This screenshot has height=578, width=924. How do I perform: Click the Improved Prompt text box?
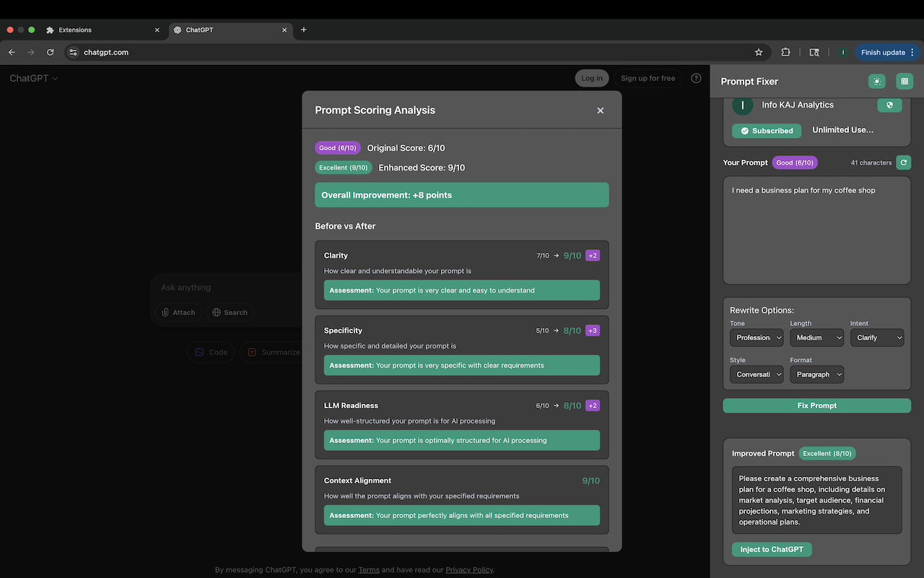(x=816, y=500)
